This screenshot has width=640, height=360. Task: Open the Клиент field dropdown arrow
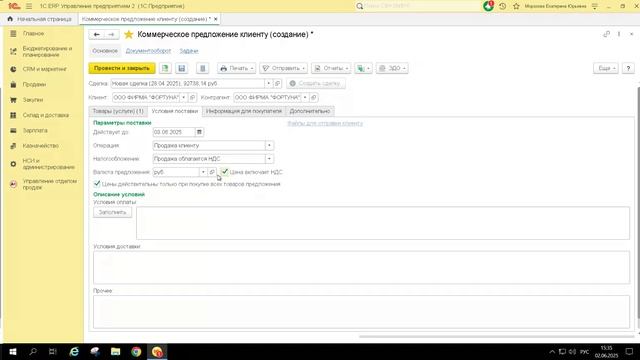[x=184, y=98]
